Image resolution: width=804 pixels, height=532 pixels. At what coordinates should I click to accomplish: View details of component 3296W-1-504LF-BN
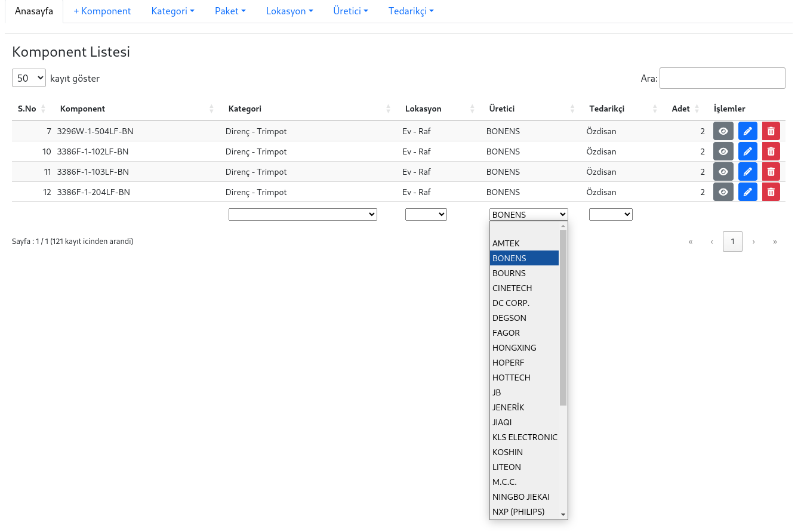723,131
